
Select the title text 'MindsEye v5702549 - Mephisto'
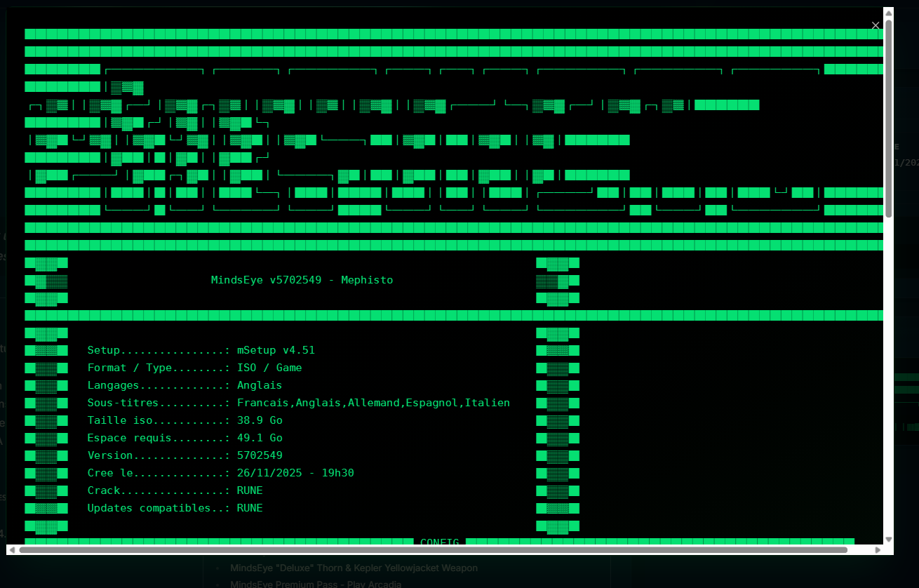click(302, 280)
